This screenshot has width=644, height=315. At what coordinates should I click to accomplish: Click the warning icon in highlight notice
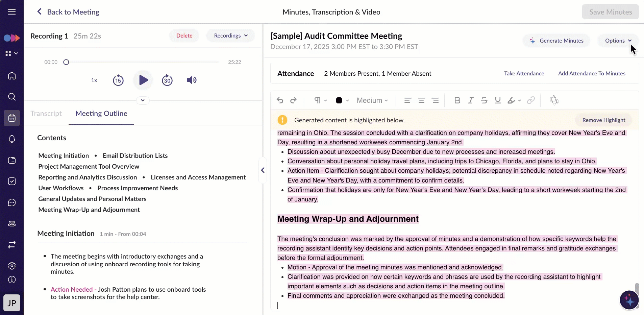coord(282,120)
